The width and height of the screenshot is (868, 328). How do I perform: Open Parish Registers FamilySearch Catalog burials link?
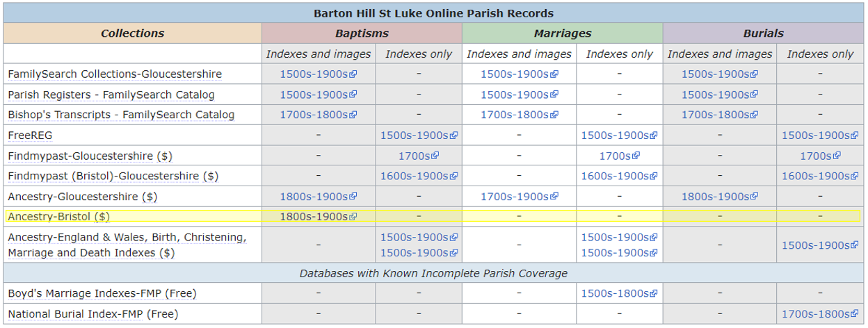coord(720,95)
